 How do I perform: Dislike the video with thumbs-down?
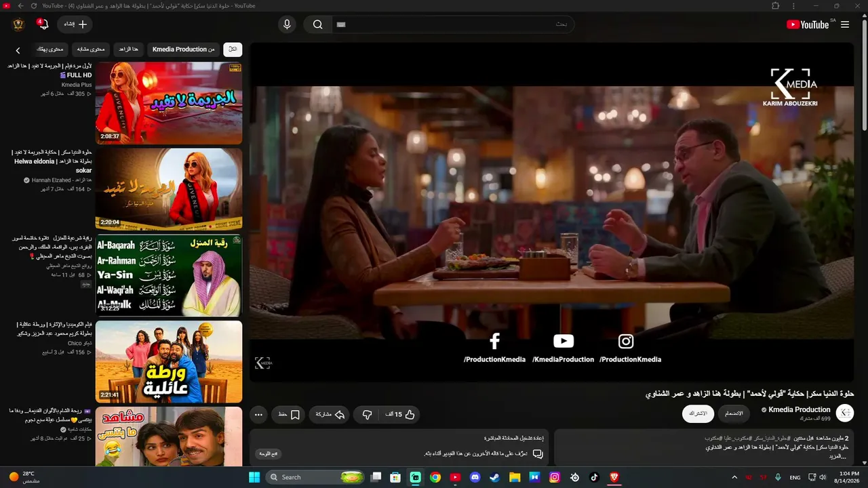(x=367, y=414)
